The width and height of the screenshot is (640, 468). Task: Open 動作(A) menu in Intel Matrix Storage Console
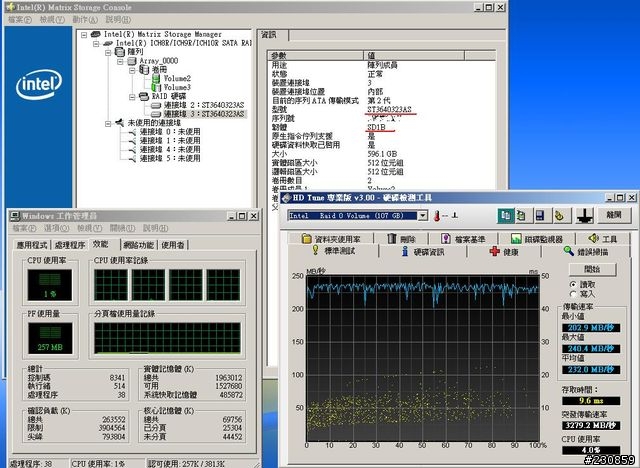[85, 20]
